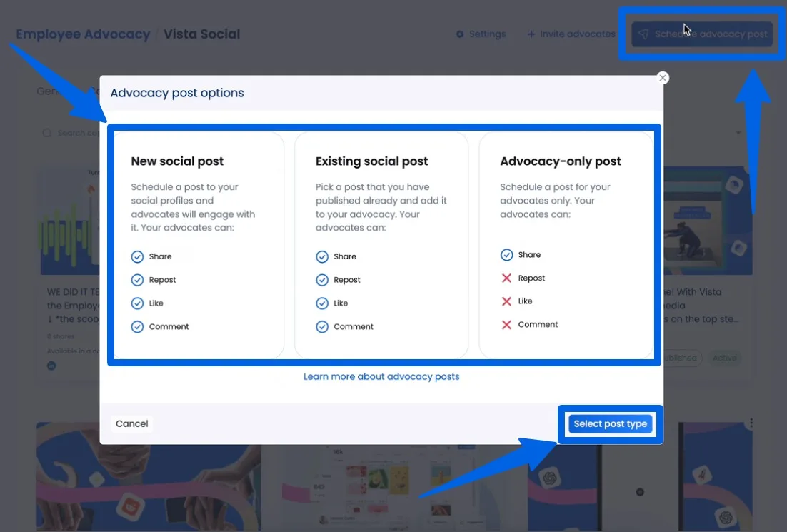
Task: Select Invite advocates in the top navigation
Action: pyautogui.click(x=577, y=34)
